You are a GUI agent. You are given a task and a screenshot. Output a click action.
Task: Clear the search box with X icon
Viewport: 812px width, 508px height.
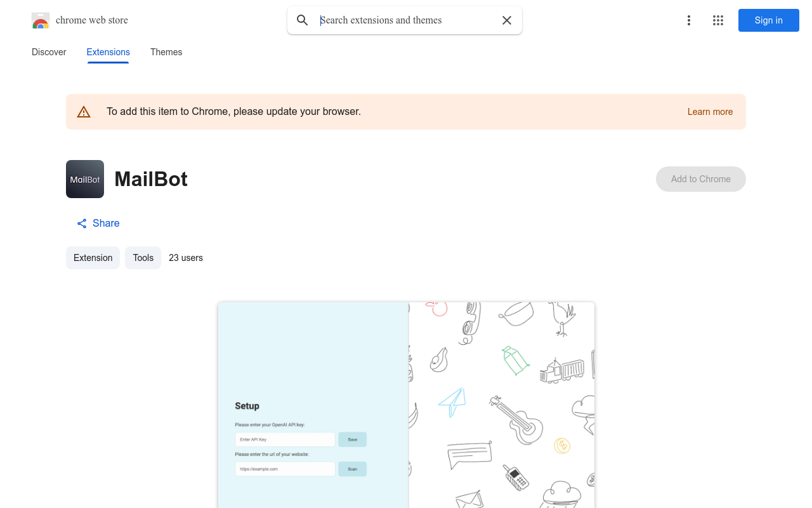tap(507, 20)
